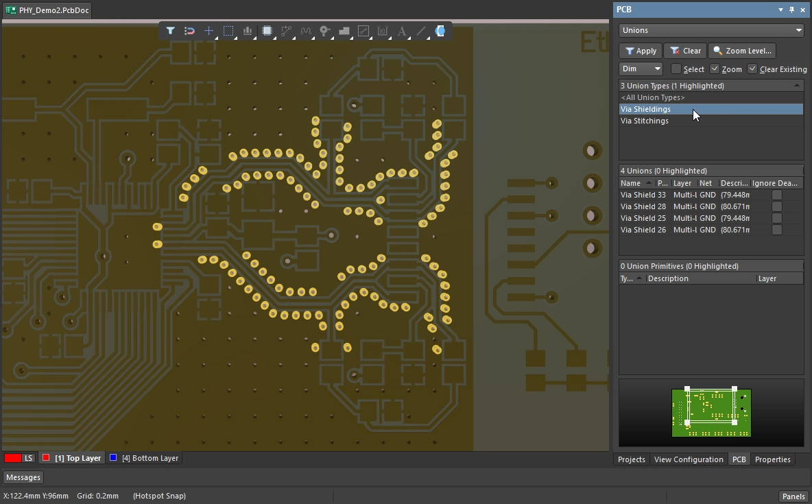This screenshot has width=812, height=504.
Task: Uncheck the Zoom checkbox
Action: [x=715, y=69]
